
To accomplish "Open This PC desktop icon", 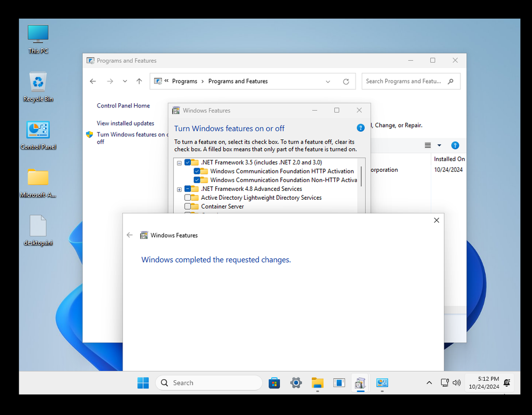I will tap(38, 39).
